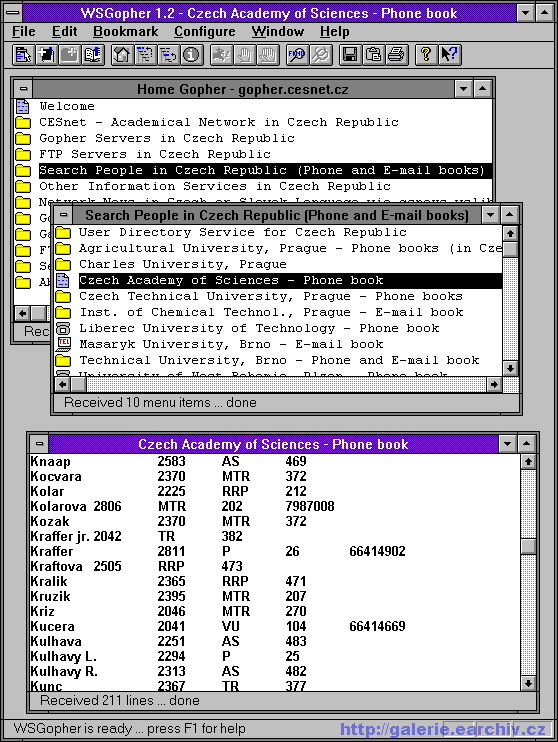Click up arrow of Search People vertical scrollbar
558x742 pixels.
click(x=510, y=233)
